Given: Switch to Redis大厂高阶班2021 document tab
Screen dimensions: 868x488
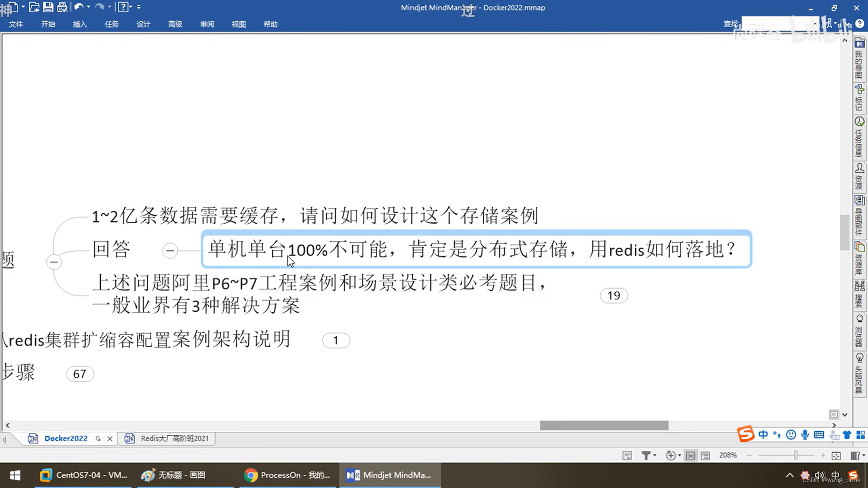Looking at the screenshot, I should (174, 438).
